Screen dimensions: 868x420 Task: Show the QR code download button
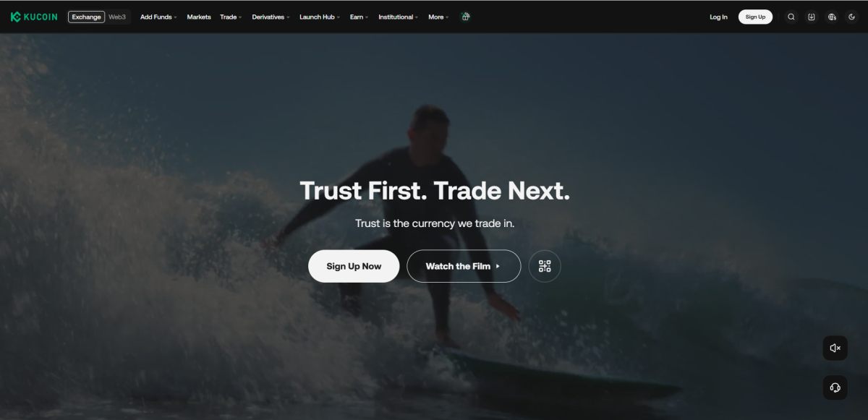tap(545, 266)
